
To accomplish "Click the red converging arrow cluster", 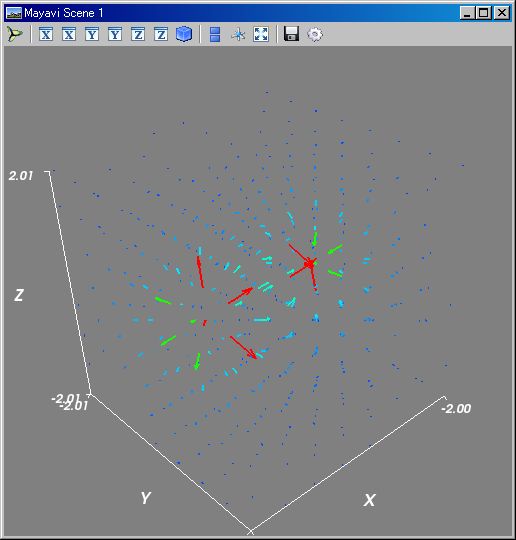I will (x=307, y=264).
